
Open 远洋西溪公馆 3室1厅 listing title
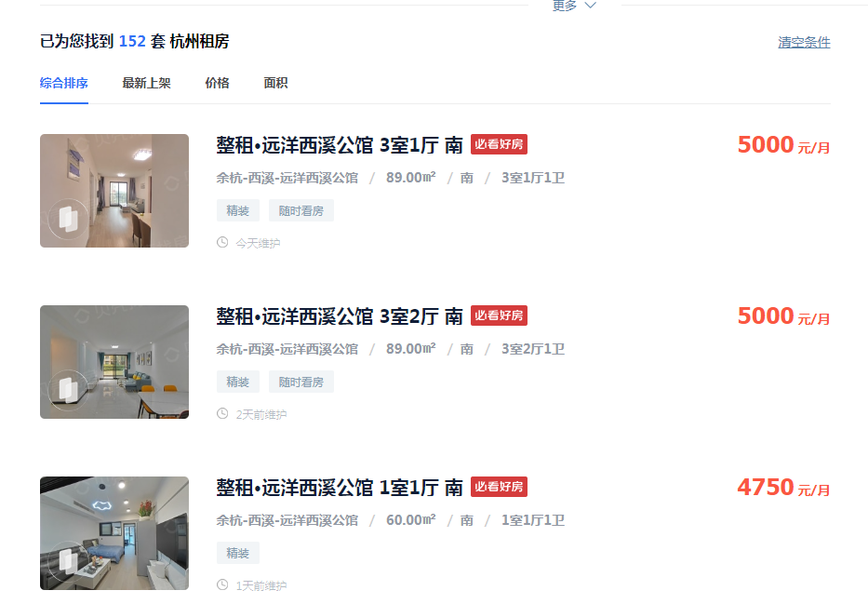click(x=340, y=145)
